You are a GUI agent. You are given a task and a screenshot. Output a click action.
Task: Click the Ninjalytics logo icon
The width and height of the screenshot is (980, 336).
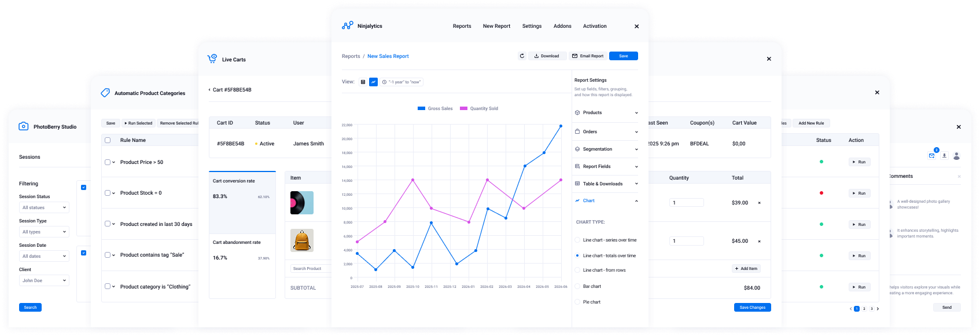348,25
